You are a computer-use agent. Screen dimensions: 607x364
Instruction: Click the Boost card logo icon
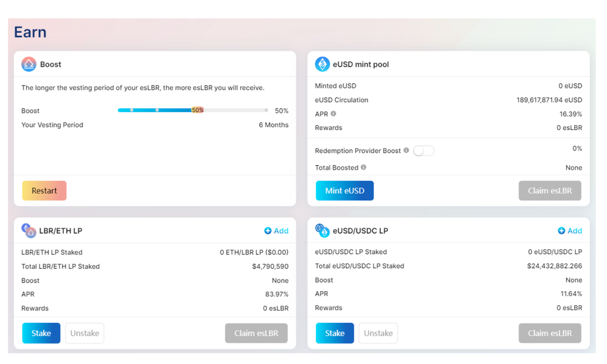(x=29, y=64)
